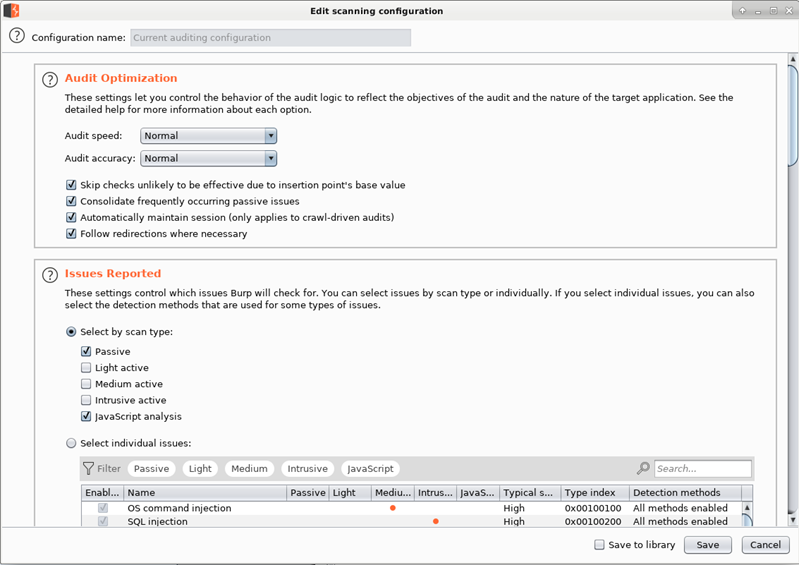Toggle Consolidate frequently occurring passive issues
799x565 pixels.
71,201
